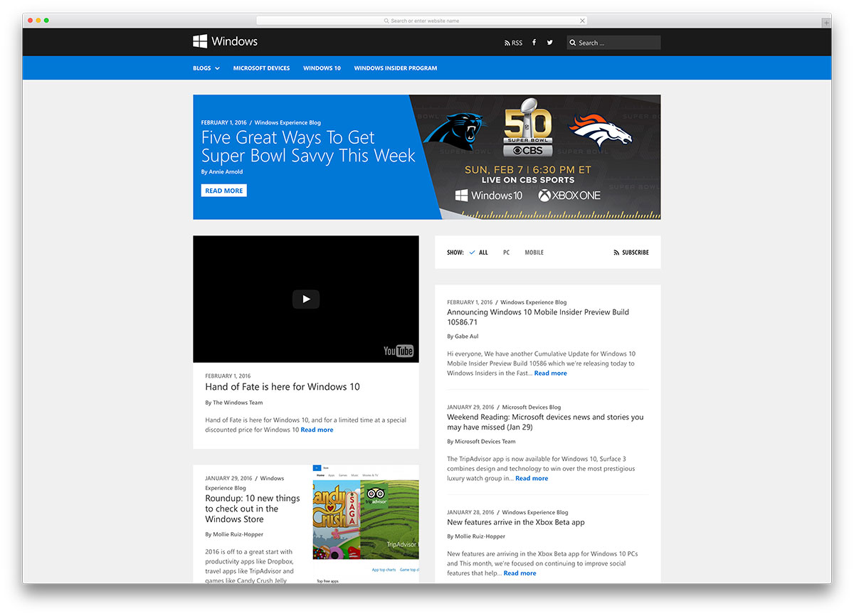Image resolution: width=854 pixels, height=616 pixels.
Task: Open the BLOGS dropdown menu
Action: pyautogui.click(x=201, y=68)
